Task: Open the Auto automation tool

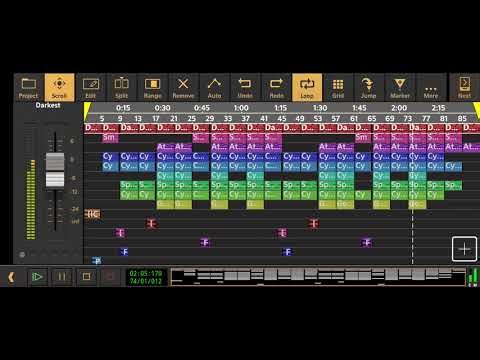Action: tap(214, 87)
